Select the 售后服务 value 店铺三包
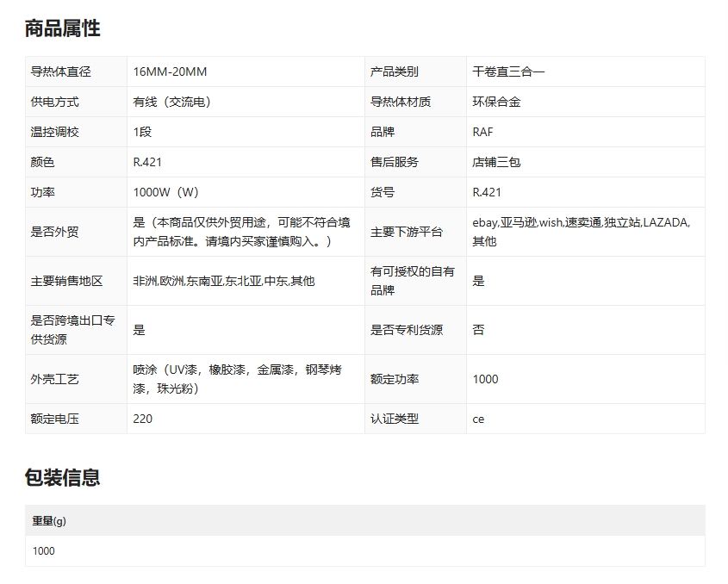 click(x=496, y=162)
